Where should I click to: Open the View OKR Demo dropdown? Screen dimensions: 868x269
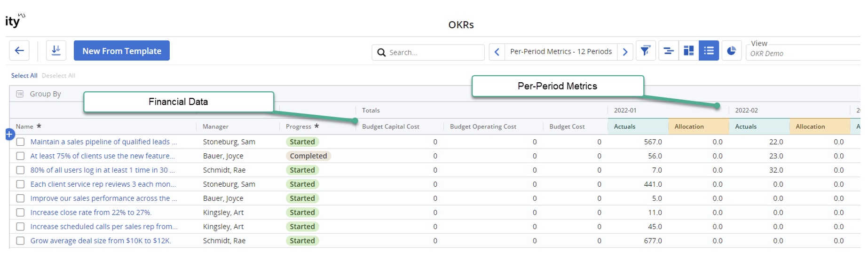click(804, 53)
